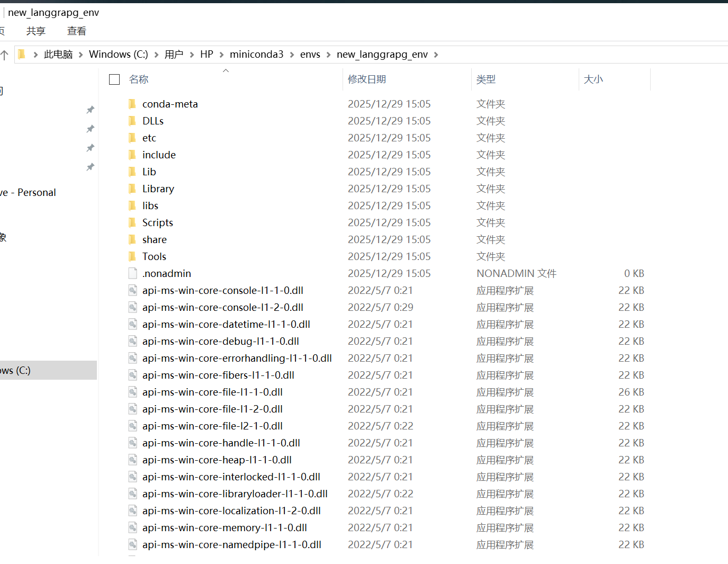
Task: Go to envs breadcrumb
Action: pyautogui.click(x=310, y=55)
